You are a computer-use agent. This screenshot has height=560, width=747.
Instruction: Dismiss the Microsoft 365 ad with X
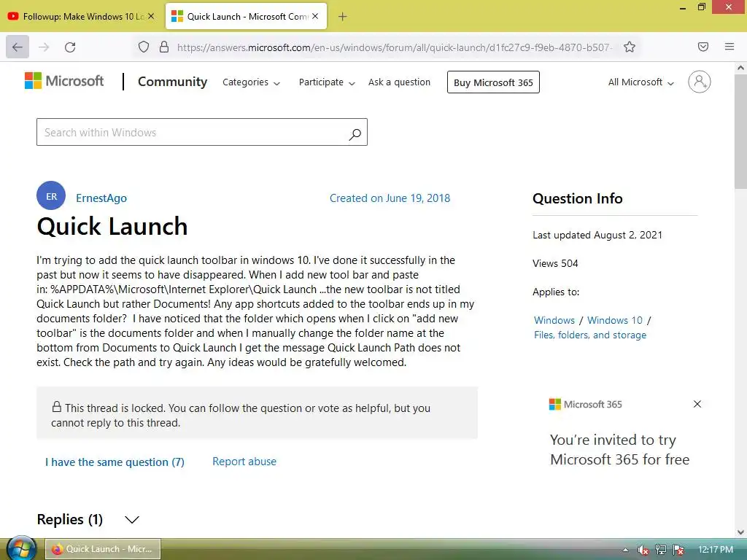[x=697, y=404]
